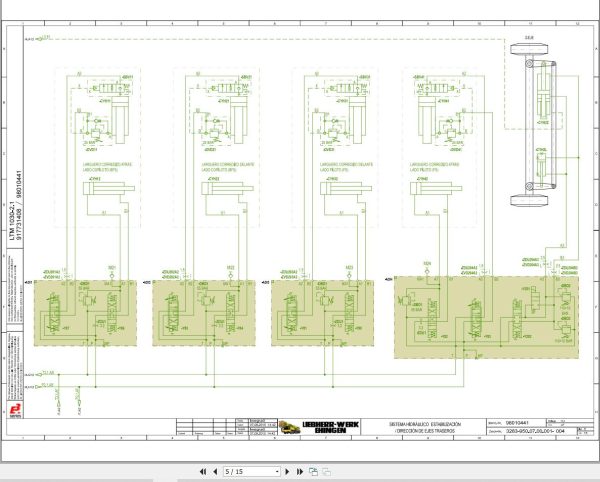The image size is (600, 482).
Task: Click the active page view icon beside navigation
Action: [313, 472]
